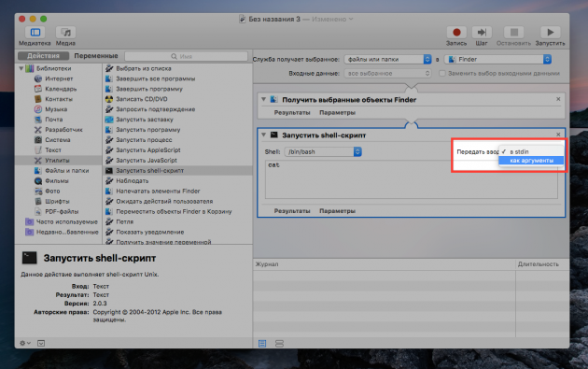Choose the Завершить программу action
Image resolution: width=588 pixels, height=369 pixels.
pos(149,89)
